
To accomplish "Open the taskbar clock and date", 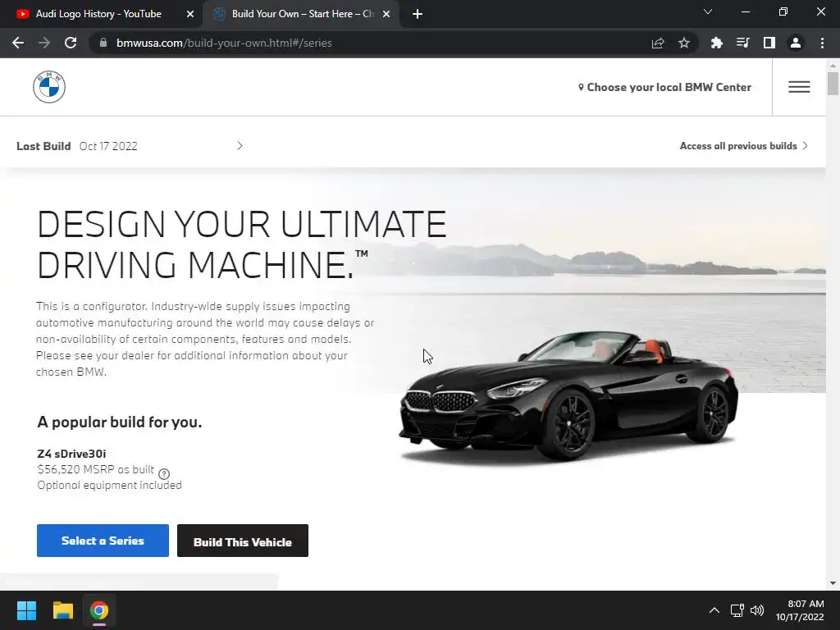I will (x=800, y=610).
